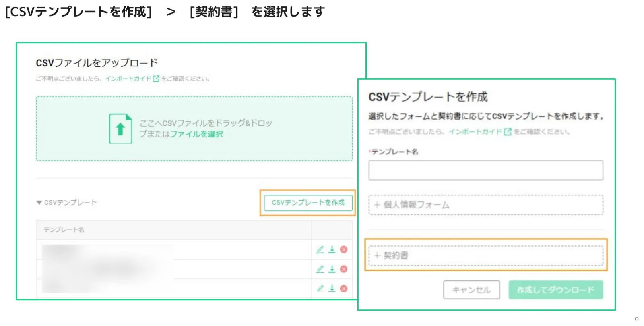The image size is (644, 326).
Task: Collapse the CSVテンプレート section triangle
Action: (39, 203)
